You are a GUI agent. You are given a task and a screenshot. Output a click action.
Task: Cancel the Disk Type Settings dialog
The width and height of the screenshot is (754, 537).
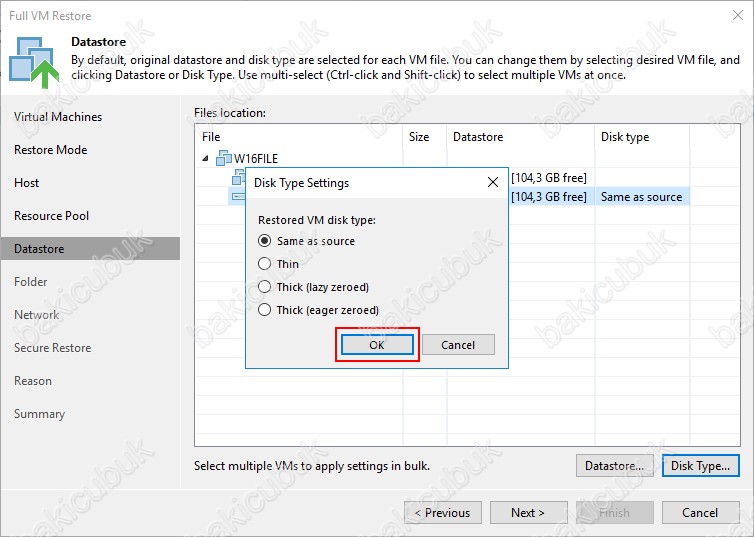458,345
